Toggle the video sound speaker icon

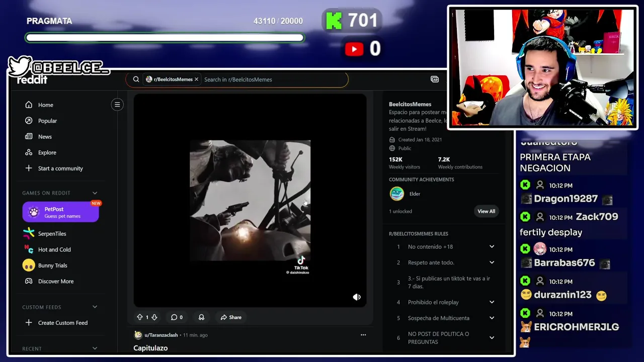pyautogui.click(x=357, y=297)
